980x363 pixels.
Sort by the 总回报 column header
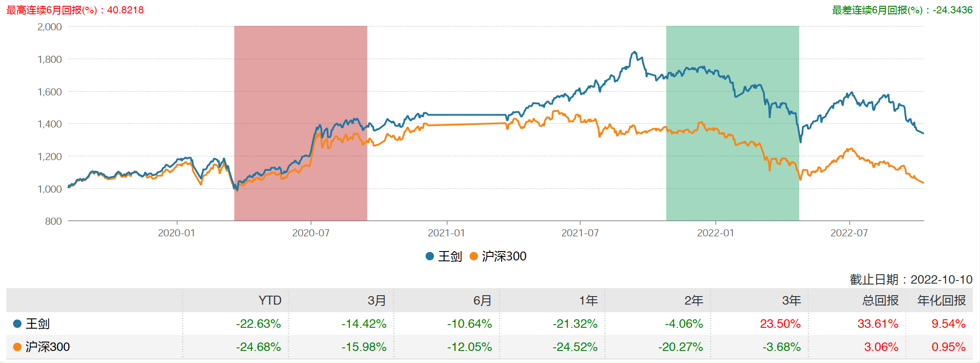(x=880, y=301)
